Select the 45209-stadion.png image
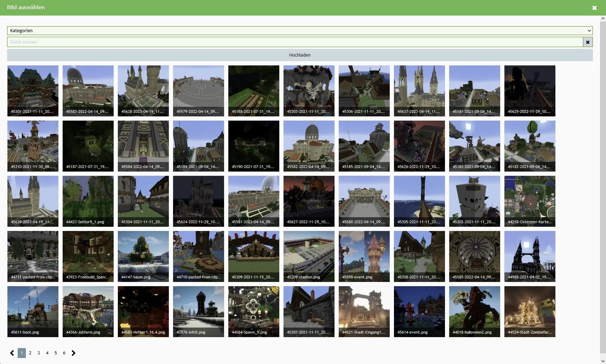 click(x=309, y=256)
